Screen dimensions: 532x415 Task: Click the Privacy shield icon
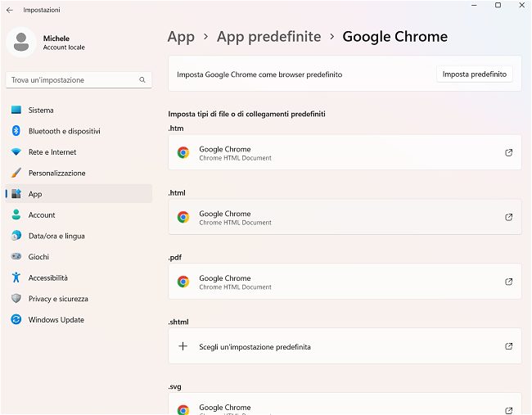pyautogui.click(x=16, y=298)
